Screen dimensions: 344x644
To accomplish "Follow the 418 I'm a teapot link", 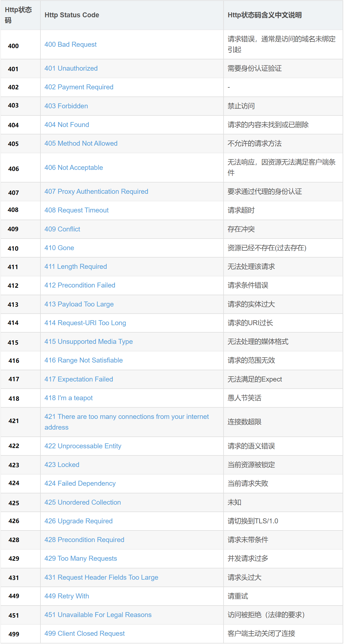I will 68,398.
